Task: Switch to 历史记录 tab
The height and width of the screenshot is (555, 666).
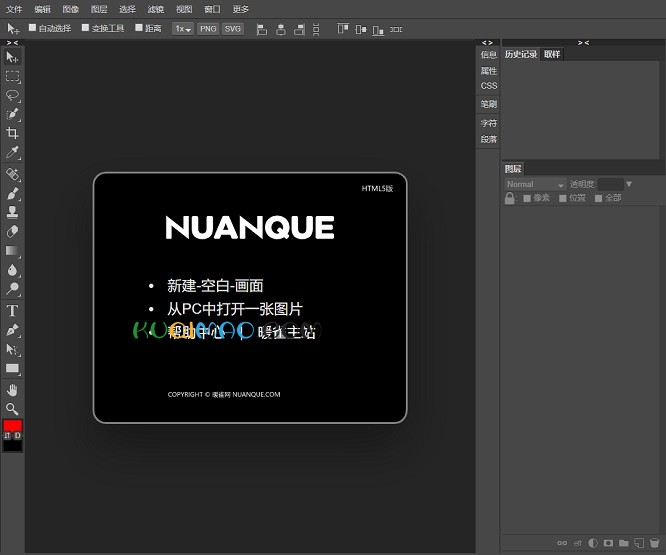Action: point(521,54)
